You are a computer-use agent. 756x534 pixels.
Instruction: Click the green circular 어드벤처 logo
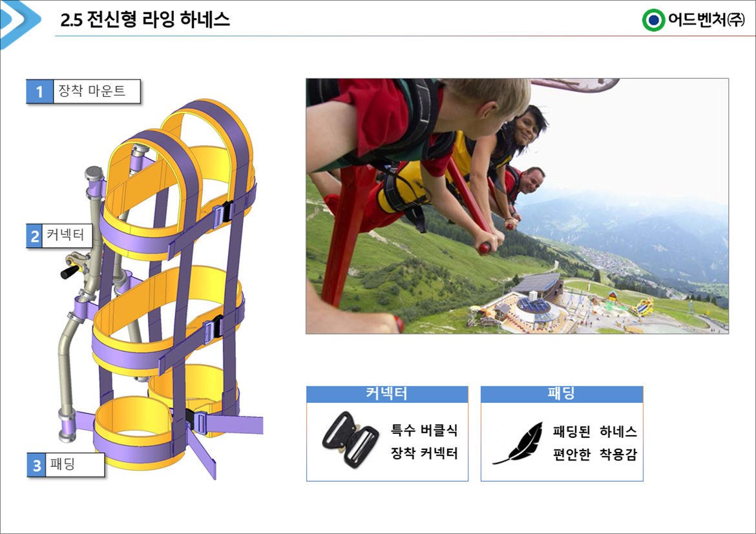[653, 20]
